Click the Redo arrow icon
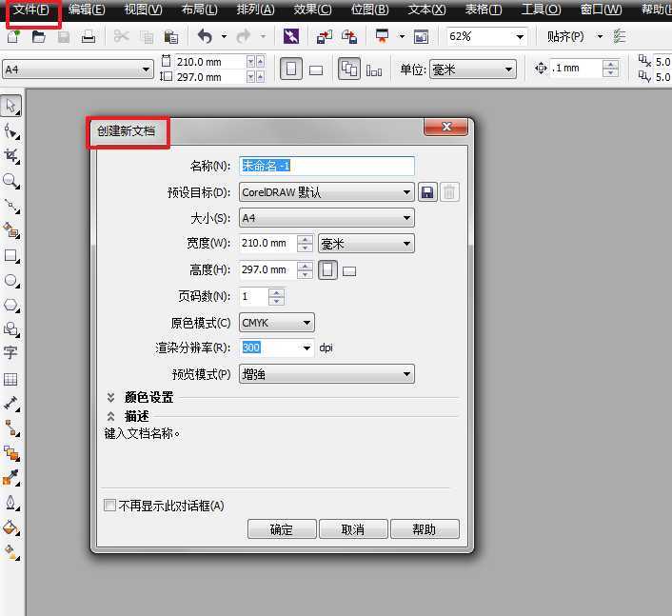Screen dimensions: 672x616 click(244, 36)
